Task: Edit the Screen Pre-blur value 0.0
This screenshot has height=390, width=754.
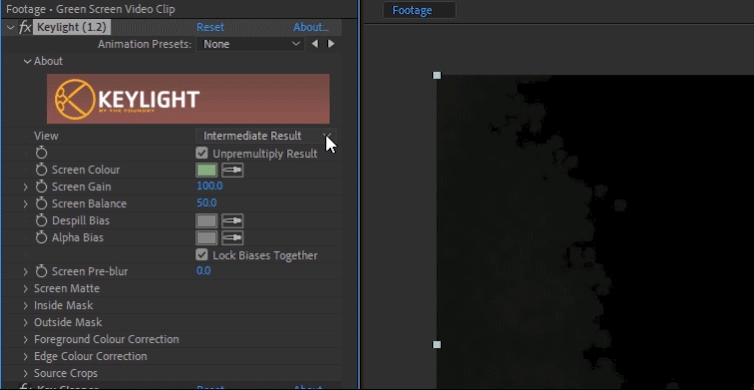Action: (203, 271)
